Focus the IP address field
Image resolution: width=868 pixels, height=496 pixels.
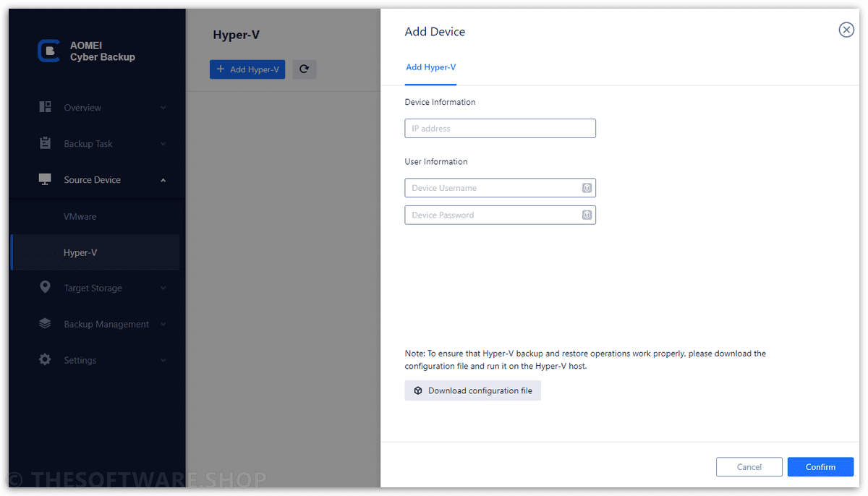(501, 129)
